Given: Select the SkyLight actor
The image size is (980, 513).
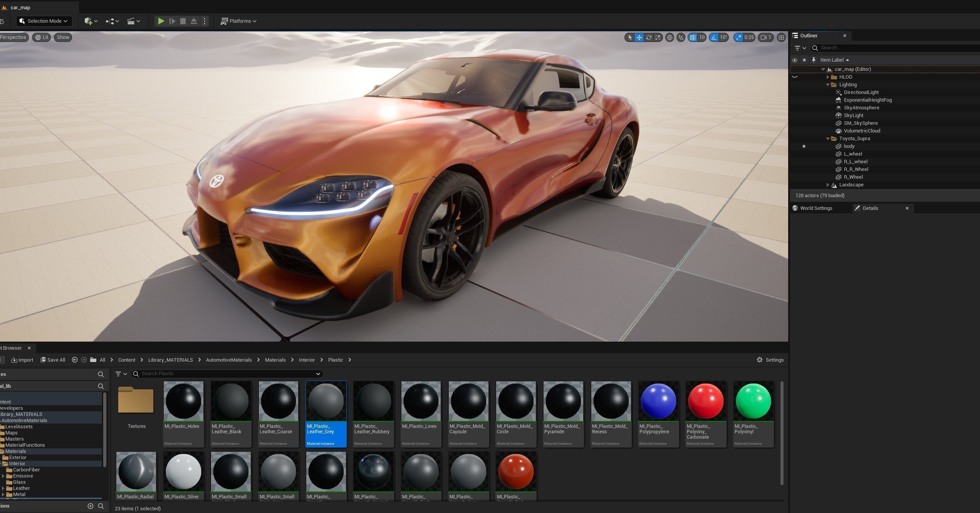Looking at the screenshot, I should pos(853,116).
